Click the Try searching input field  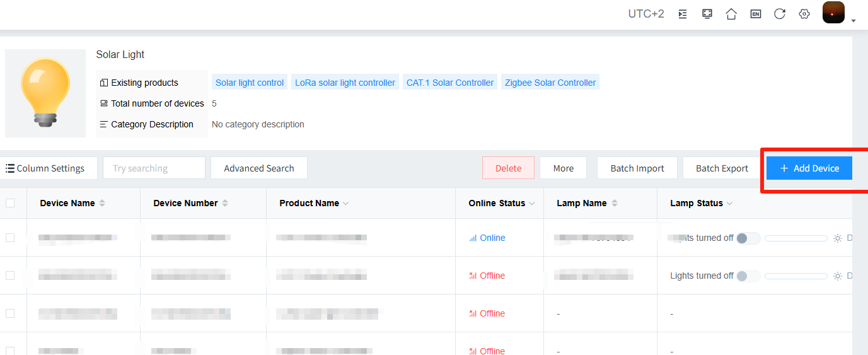coord(154,168)
